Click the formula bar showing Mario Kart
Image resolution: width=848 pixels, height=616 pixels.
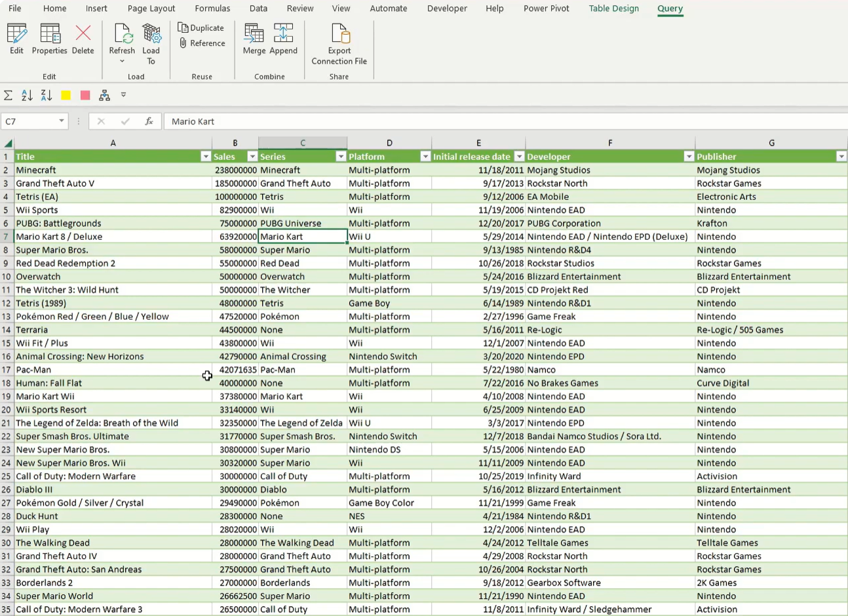505,121
